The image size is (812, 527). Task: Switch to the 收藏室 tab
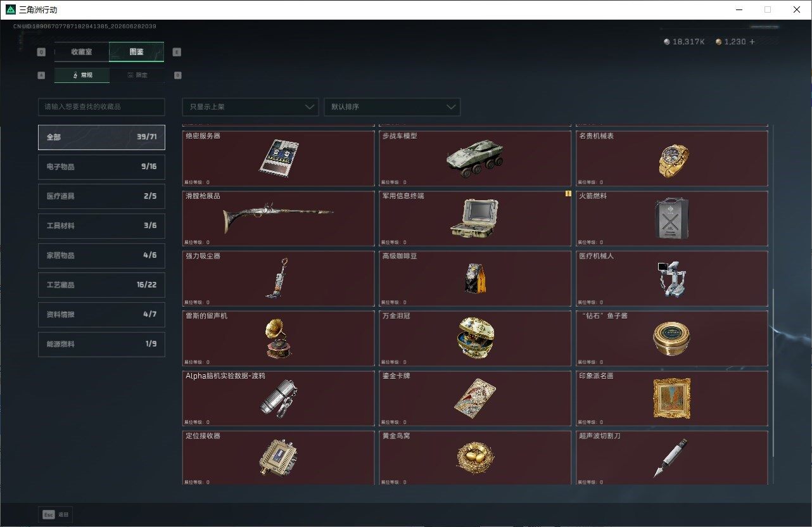point(82,52)
